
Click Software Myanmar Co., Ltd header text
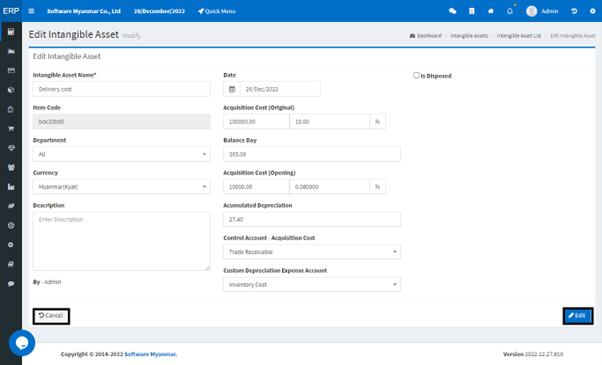click(84, 11)
